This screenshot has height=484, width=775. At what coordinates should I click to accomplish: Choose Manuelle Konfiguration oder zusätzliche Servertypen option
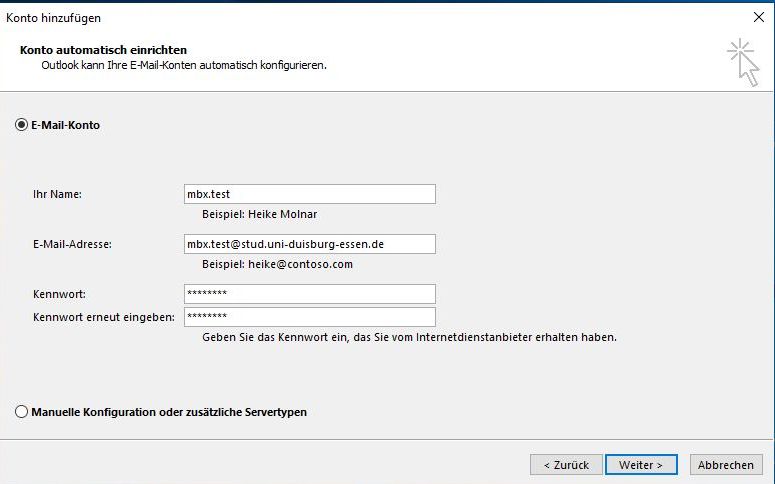click(x=21, y=412)
